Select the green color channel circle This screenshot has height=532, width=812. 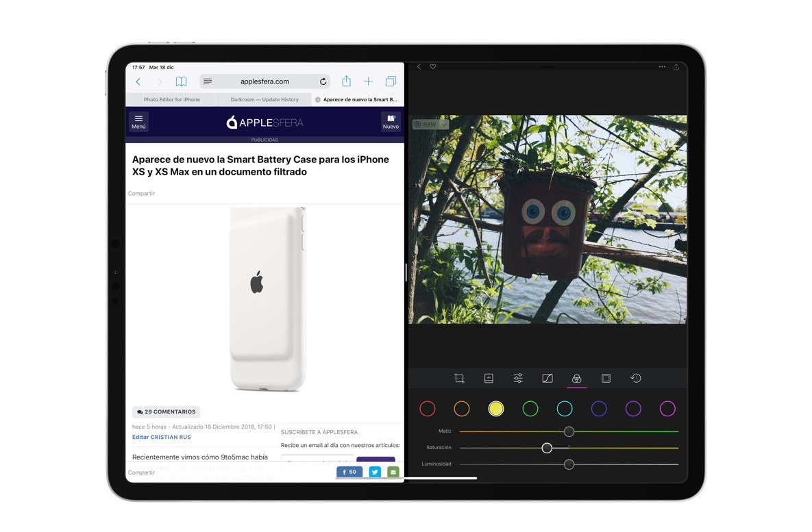coord(530,408)
